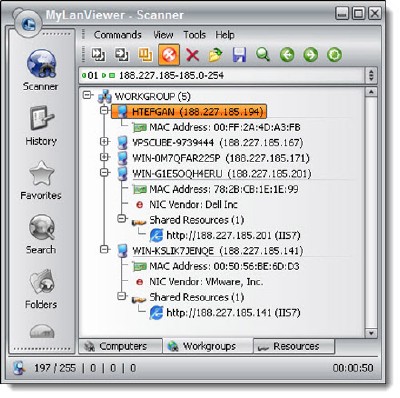Viewport: 400px width, 398px height.
Task: Collapse Shared Resources under WIN-KSLIK7JENQE
Action: [122, 296]
